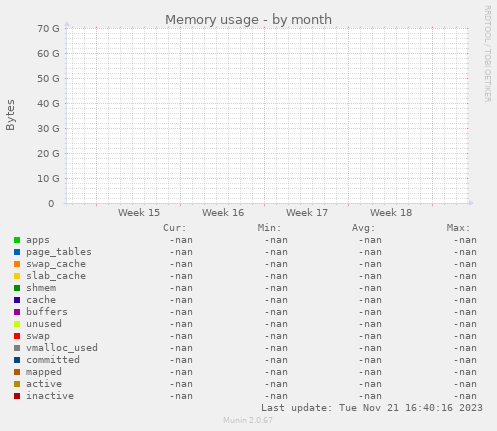Click the 'Week 15' axis label
Viewport: 497px width, 431px height.
click(x=139, y=213)
